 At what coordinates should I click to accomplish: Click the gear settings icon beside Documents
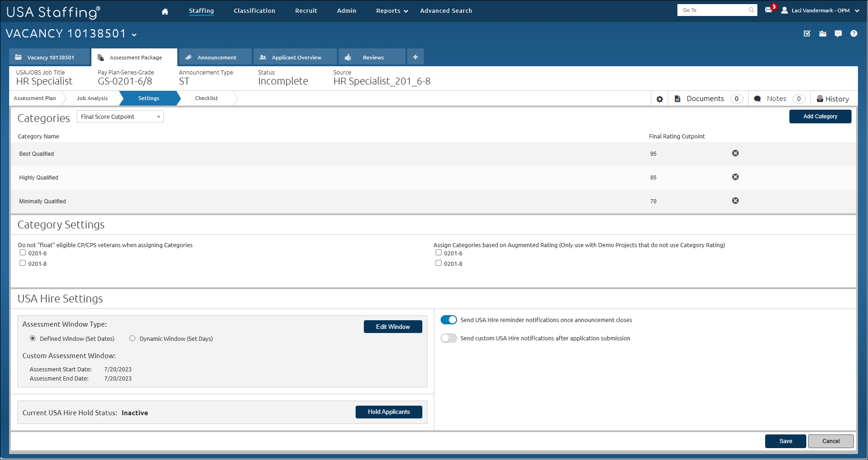[x=660, y=99]
